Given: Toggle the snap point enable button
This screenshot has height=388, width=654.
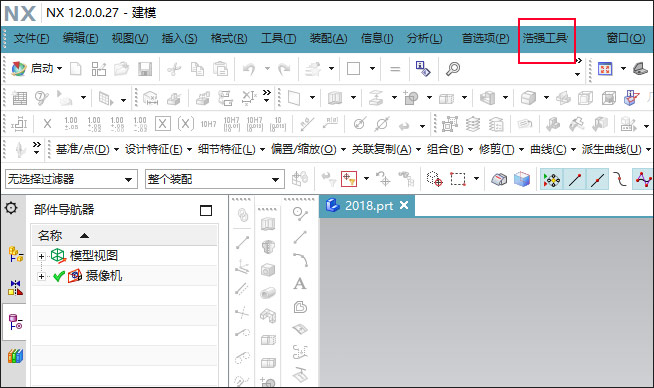Looking at the screenshot, I should tap(551, 180).
